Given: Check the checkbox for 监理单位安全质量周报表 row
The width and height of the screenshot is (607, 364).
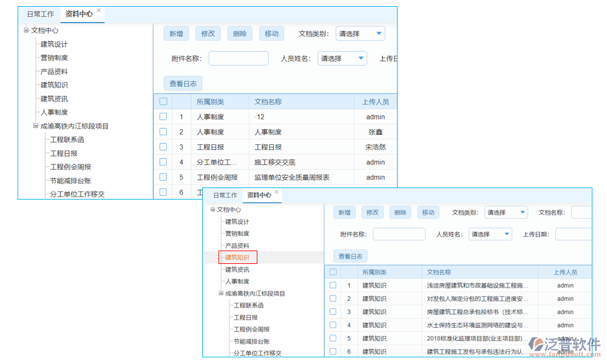Looking at the screenshot, I should (163, 177).
